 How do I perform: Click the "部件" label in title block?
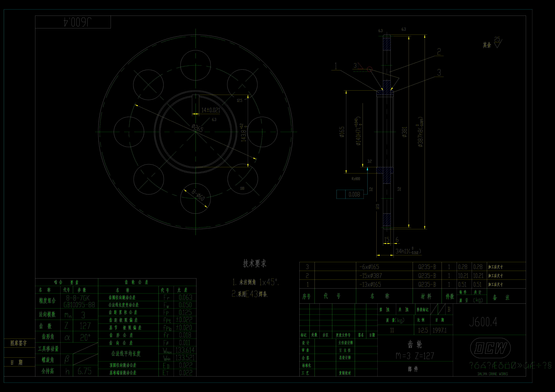pos(413,369)
